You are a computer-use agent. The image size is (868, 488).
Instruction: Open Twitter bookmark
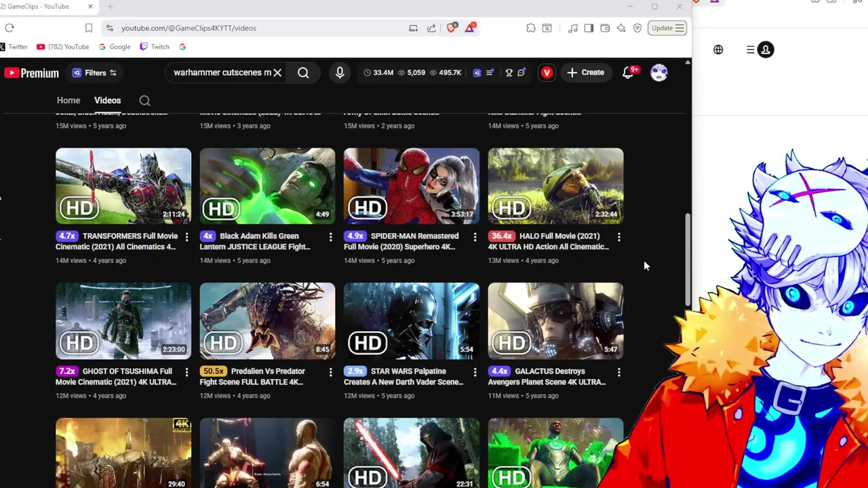coord(14,47)
